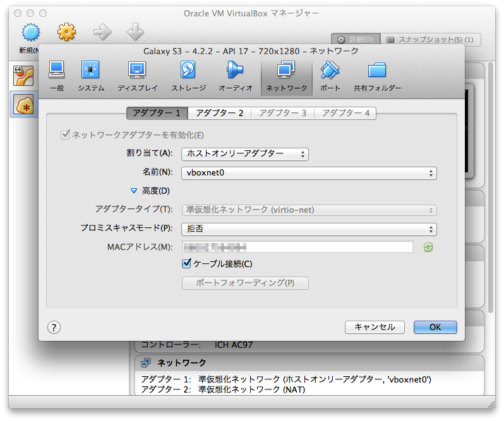Click the down-arrow Discard toolbar icon

[135, 32]
